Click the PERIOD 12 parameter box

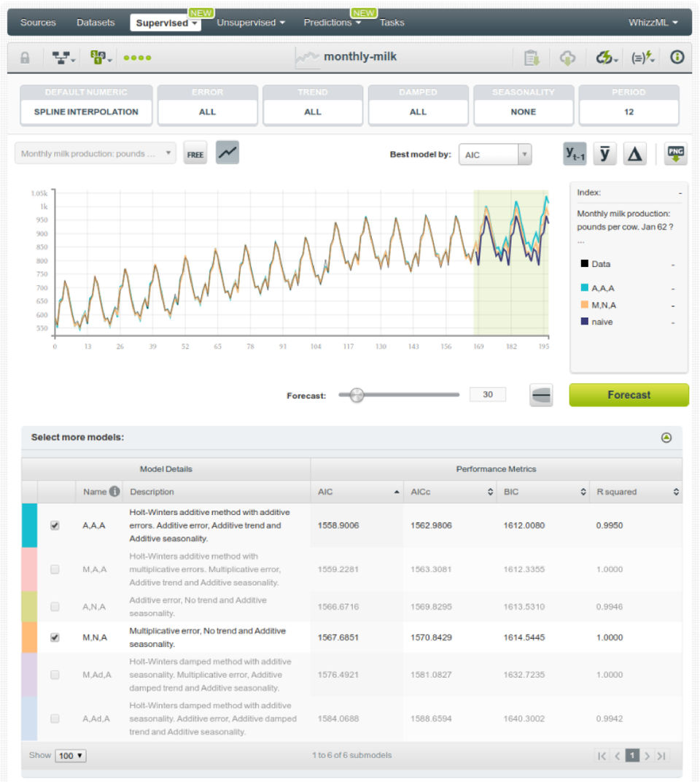pyautogui.click(x=629, y=105)
